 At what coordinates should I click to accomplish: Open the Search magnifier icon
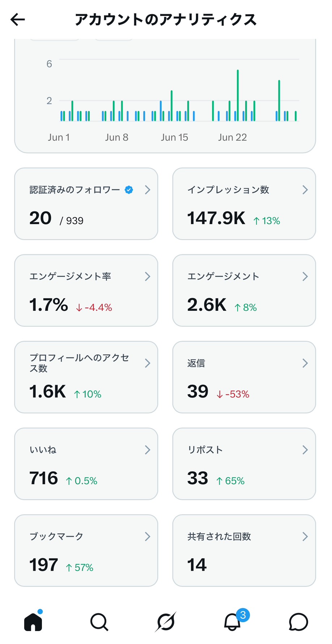coord(99,622)
